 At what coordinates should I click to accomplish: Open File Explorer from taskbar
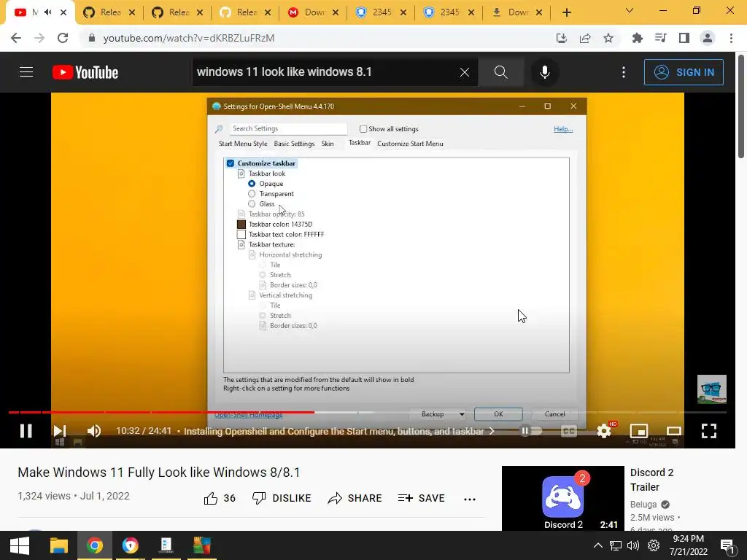pos(59,545)
